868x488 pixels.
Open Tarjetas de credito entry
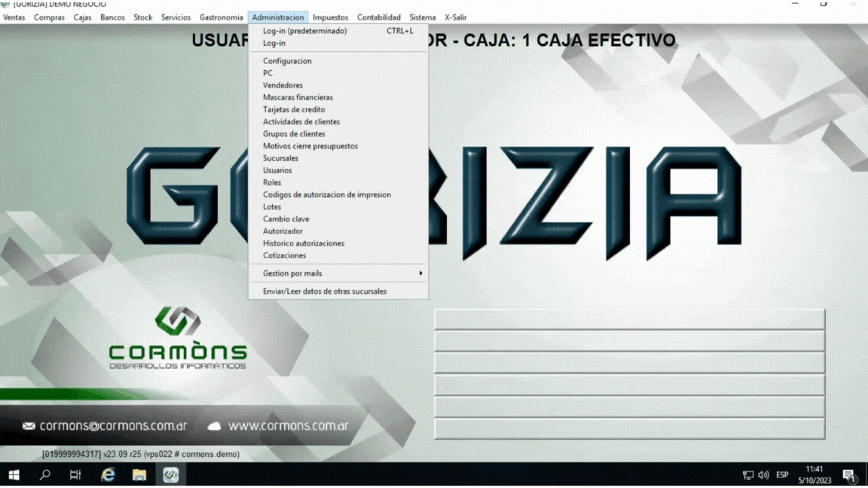338,109
